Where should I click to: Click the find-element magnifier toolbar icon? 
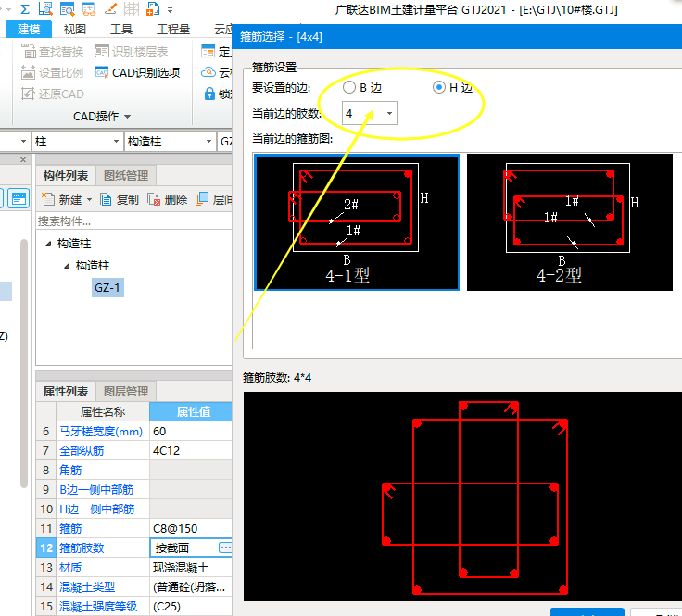tap(68, 8)
